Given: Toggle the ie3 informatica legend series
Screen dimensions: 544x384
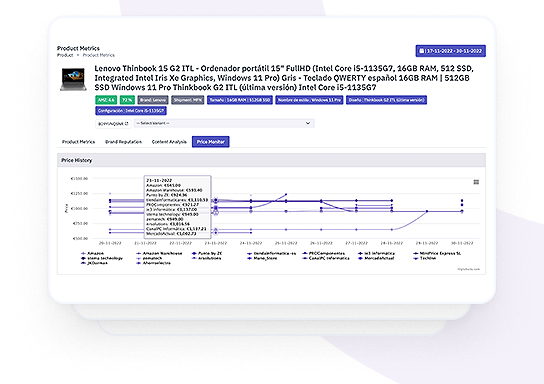Looking at the screenshot, I should 376,253.
